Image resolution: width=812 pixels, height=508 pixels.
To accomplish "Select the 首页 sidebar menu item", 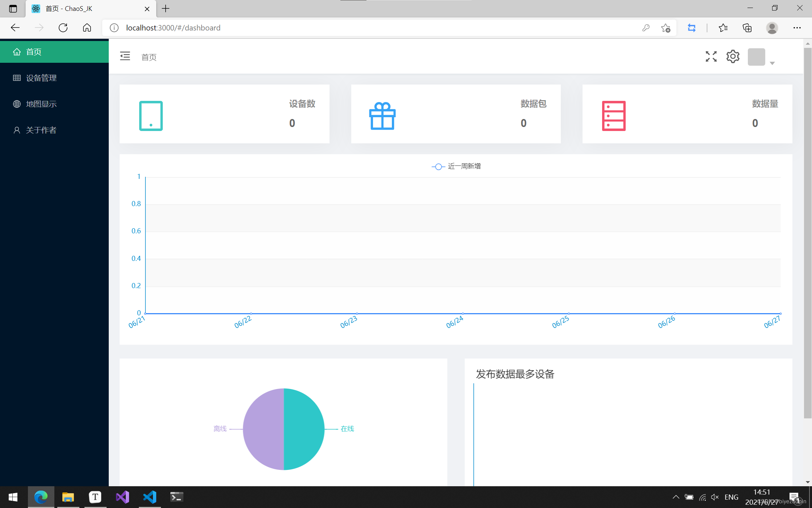I will coord(34,52).
